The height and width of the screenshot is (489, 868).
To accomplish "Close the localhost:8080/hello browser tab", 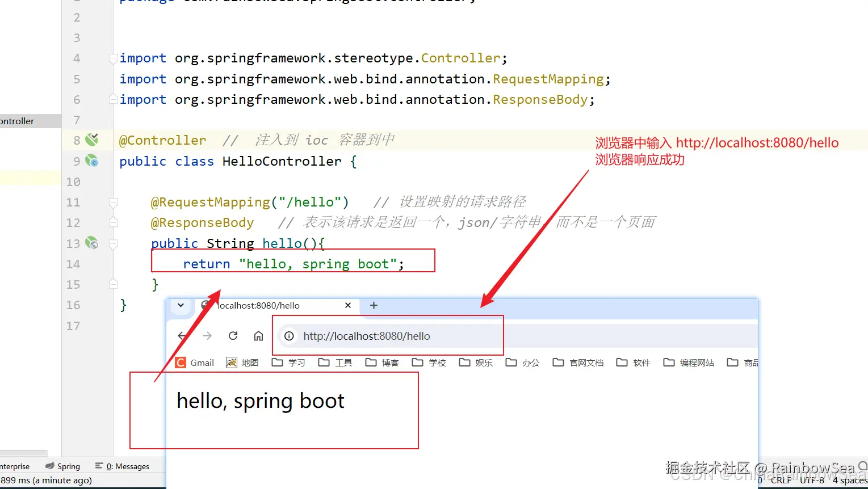I will pyautogui.click(x=348, y=305).
